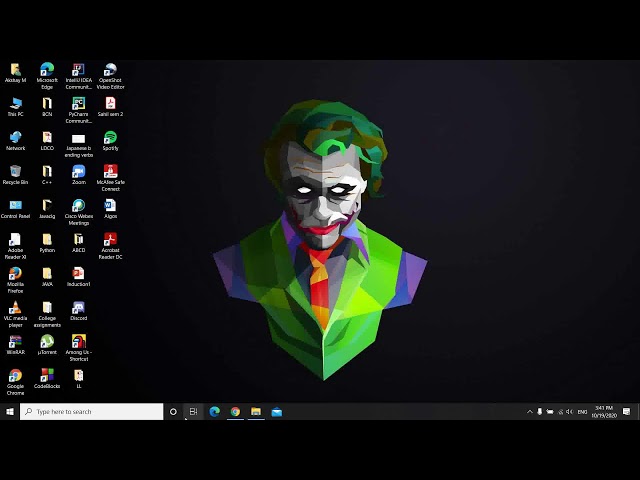Select the Mozilla Firefox desktop shortcut
Image resolution: width=640 pixels, height=480 pixels.
pos(16,280)
